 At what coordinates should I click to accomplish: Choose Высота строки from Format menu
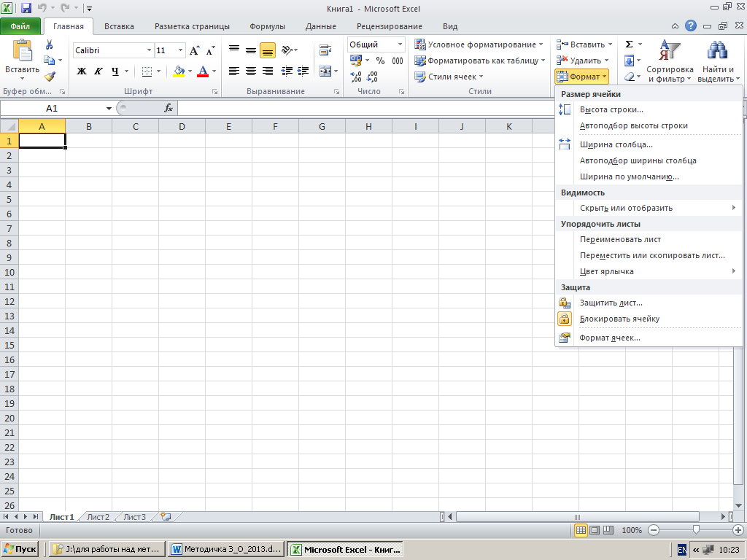point(649,109)
